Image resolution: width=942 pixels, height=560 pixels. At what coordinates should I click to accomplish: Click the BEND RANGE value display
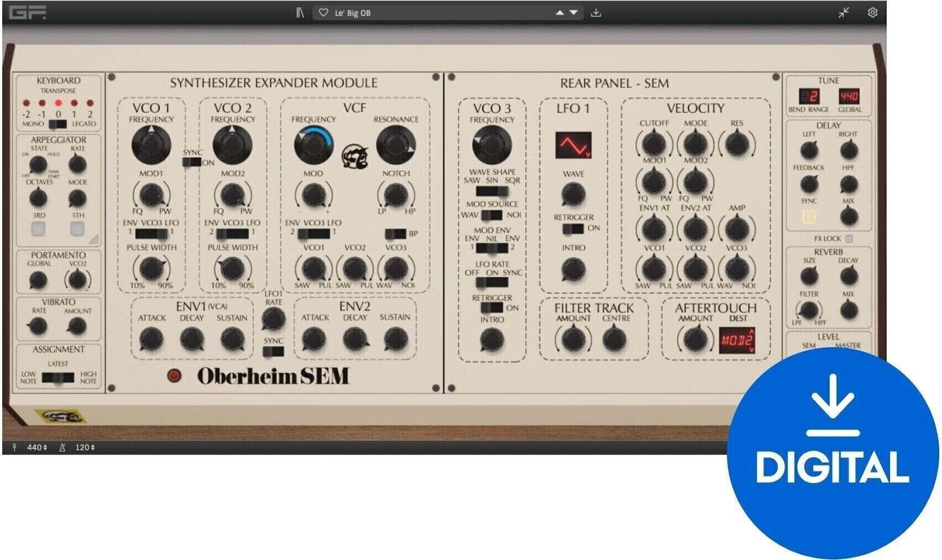coord(809,97)
